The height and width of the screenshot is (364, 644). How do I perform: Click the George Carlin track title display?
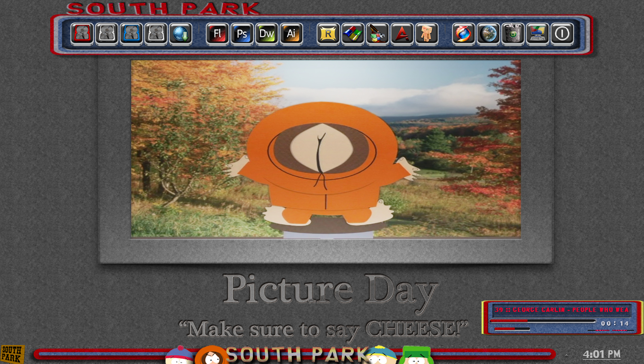pyautogui.click(x=562, y=310)
